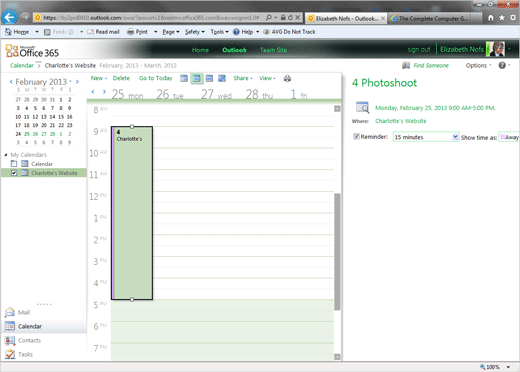Switch to The Complete Computer G... tab
The image size is (520, 372).
(433, 18)
